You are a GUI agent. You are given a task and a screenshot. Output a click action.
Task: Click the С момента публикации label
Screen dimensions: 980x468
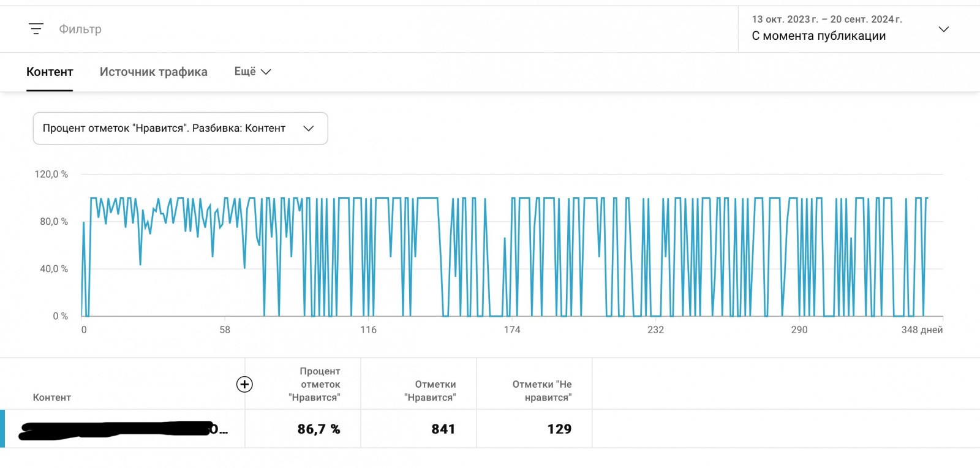[x=819, y=36]
